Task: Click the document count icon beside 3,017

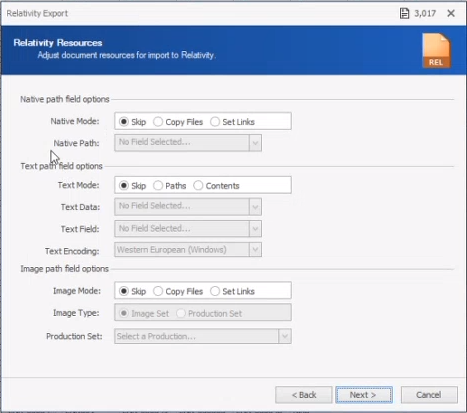Action: click(x=404, y=13)
